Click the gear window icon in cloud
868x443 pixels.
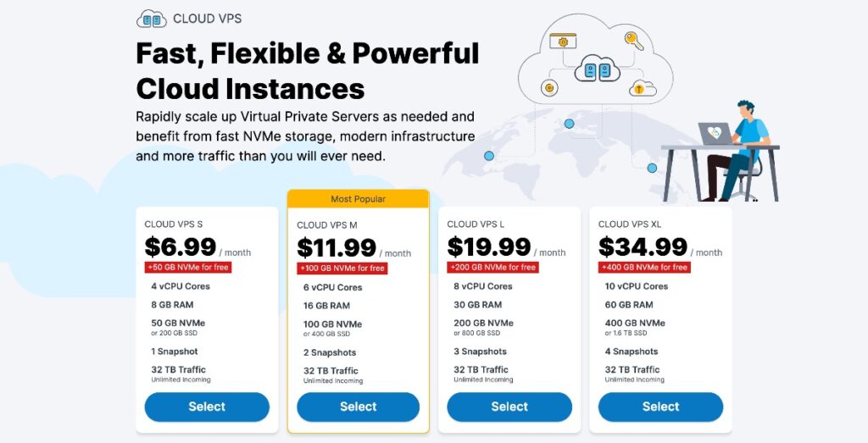coord(563,41)
